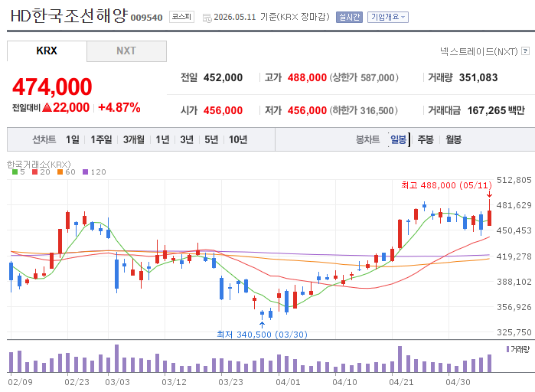Click the change percentage +4.87%
Image resolution: width=535 pixels, height=392 pixels.
tap(119, 107)
